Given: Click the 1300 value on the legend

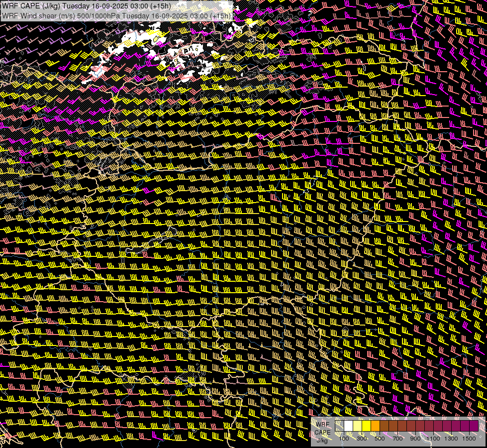Looking at the screenshot, I should [451, 439].
